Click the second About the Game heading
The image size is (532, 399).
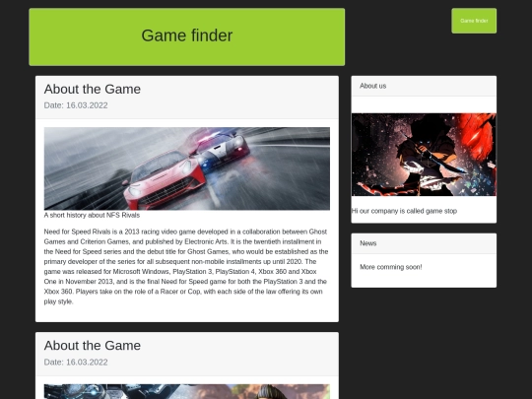tap(93, 346)
